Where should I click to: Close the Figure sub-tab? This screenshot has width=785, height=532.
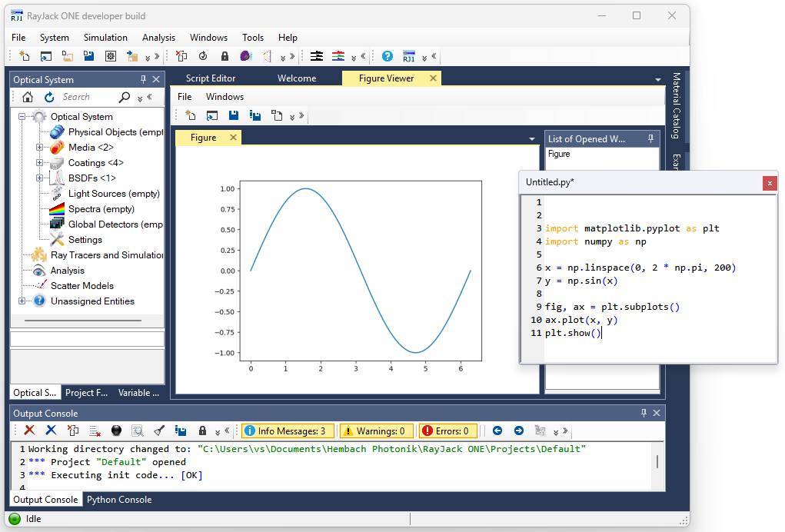(x=233, y=137)
